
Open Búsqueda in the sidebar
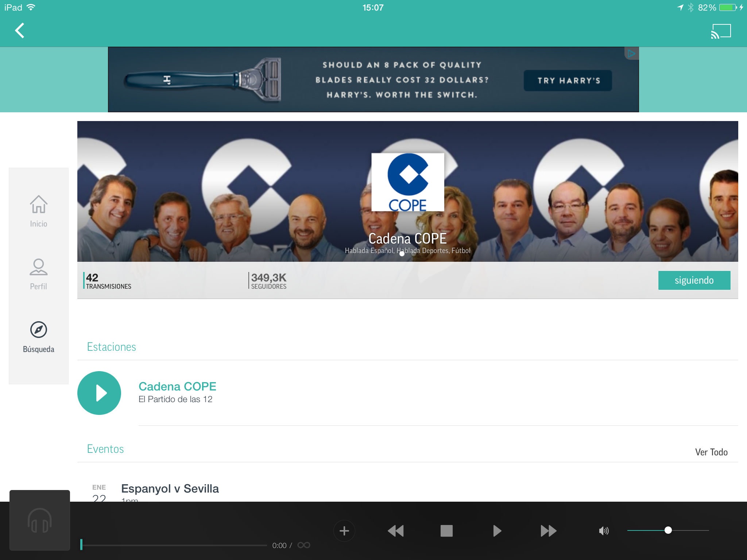point(39,338)
